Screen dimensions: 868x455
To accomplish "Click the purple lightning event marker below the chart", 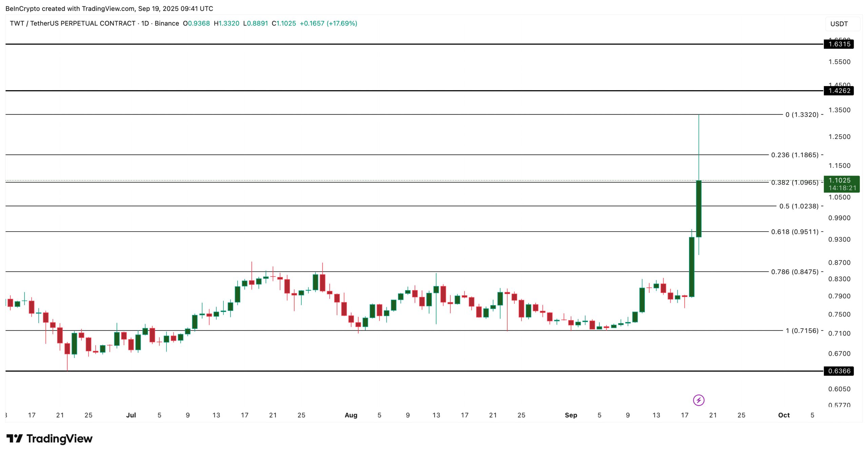I will click(x=698, y=400).
